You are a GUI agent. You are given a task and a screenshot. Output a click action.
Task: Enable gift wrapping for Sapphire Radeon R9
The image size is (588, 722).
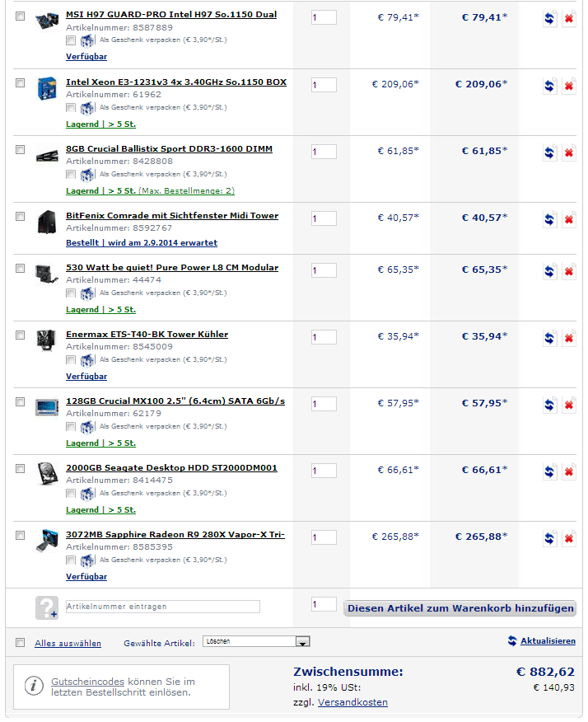pyautogui.click(x=70, y=560)
